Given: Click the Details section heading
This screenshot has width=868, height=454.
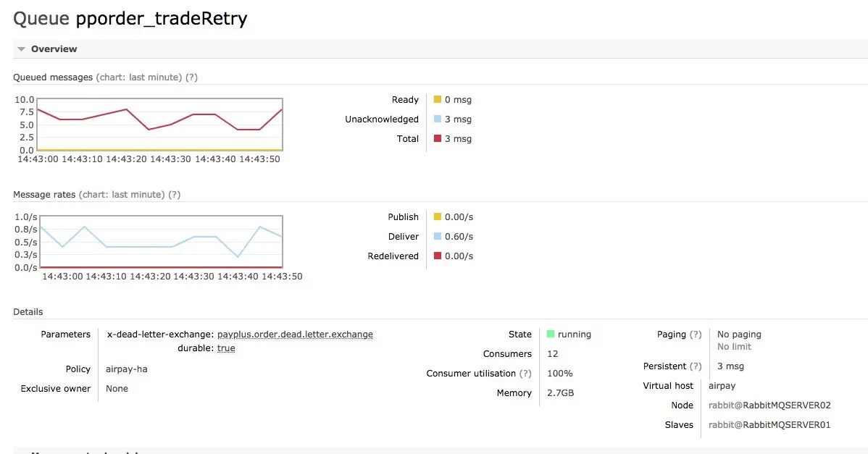Looking at the screenshot, I should [x=28, y=312].
